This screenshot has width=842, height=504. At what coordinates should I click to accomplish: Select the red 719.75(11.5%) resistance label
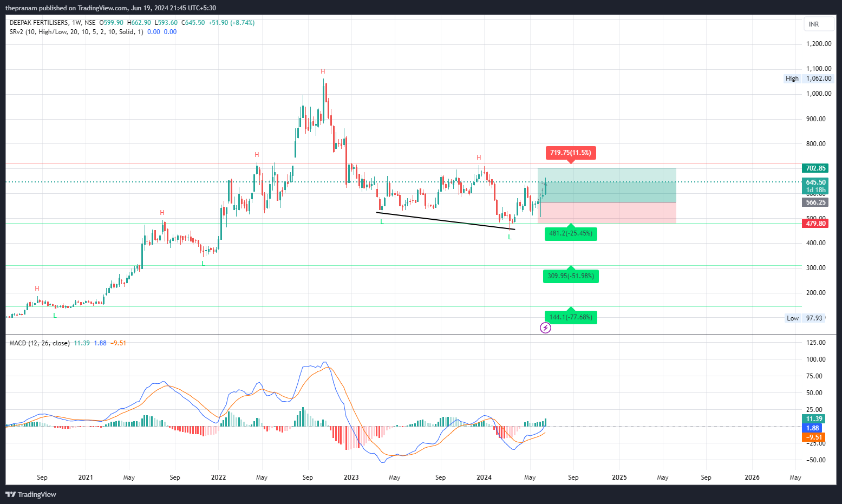point(571,153)
